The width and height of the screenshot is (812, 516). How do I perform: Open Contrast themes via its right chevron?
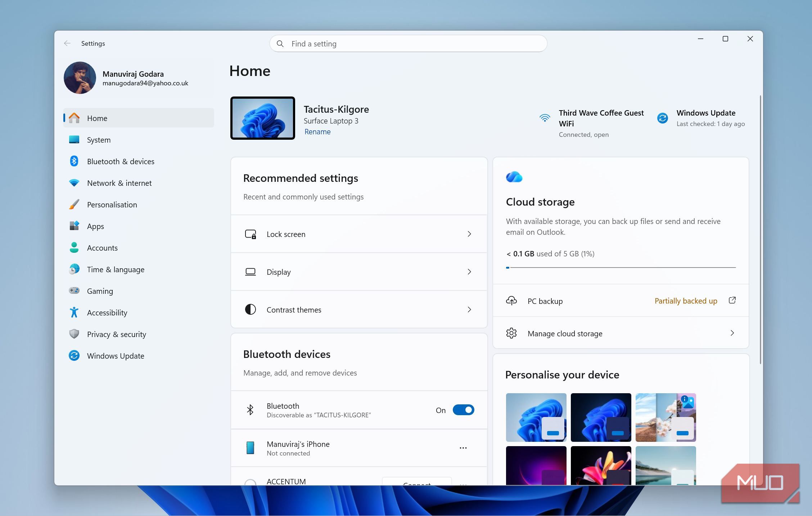[x=469, y=310]
